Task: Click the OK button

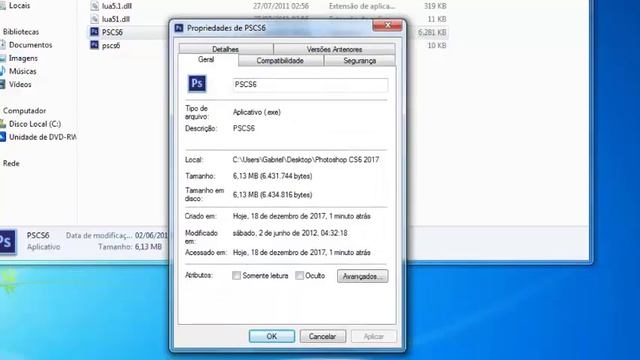Action: click(272, 336)
